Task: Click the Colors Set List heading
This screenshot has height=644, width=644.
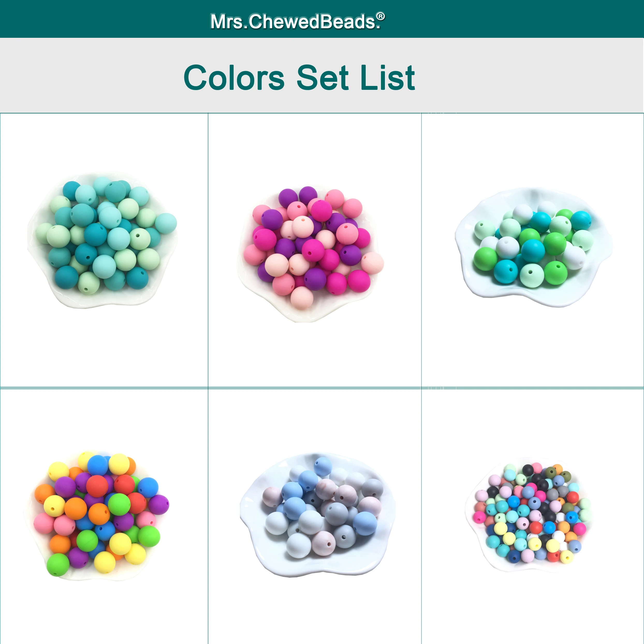Action: (x=299, y=78)
